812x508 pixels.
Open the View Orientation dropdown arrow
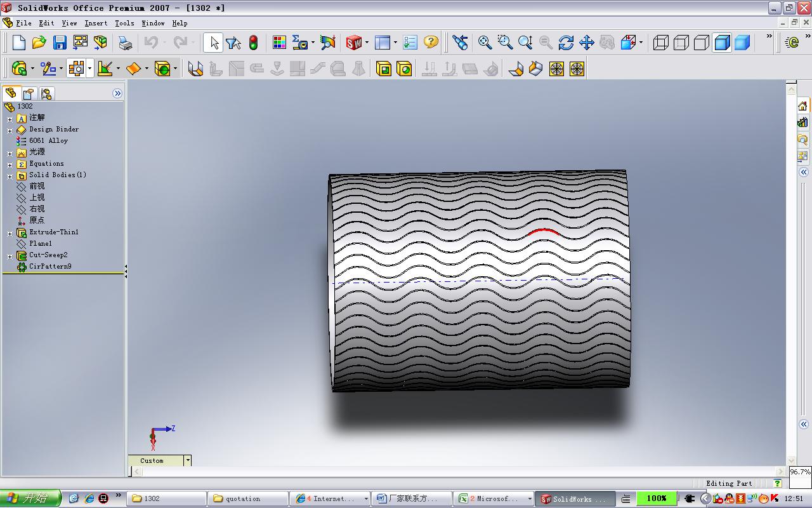(x=641, y=43)
